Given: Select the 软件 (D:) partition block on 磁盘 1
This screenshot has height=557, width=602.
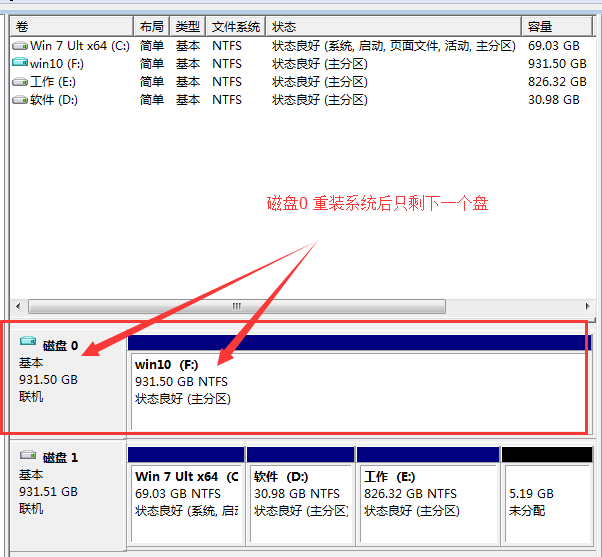Looking at the screenshot, I should [301, 495].
